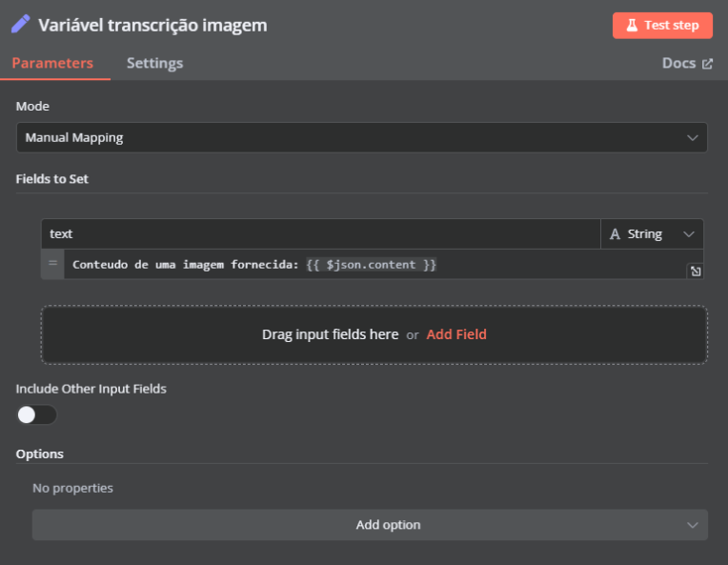The image size is (728, 565).
Task: Toggle Include Other Input Fields switch
Action: (36, 414)
